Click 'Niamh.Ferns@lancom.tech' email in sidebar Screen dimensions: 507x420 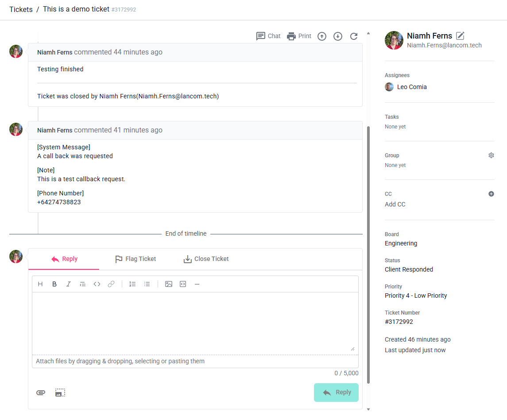[x=444, y=45]
